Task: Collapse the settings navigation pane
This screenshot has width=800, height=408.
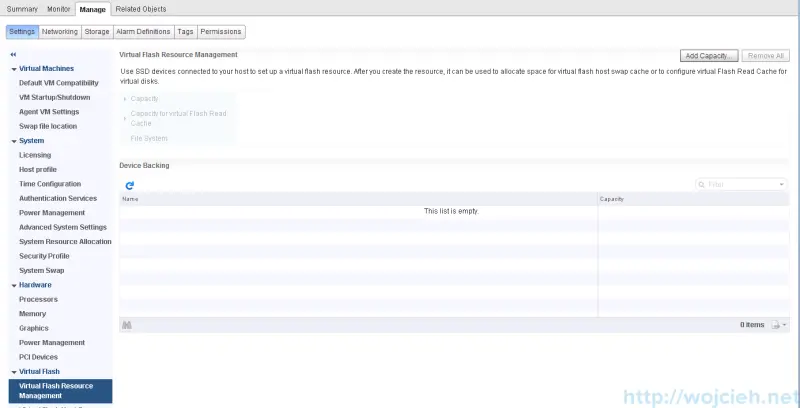Action: click(x=13, y=54)
